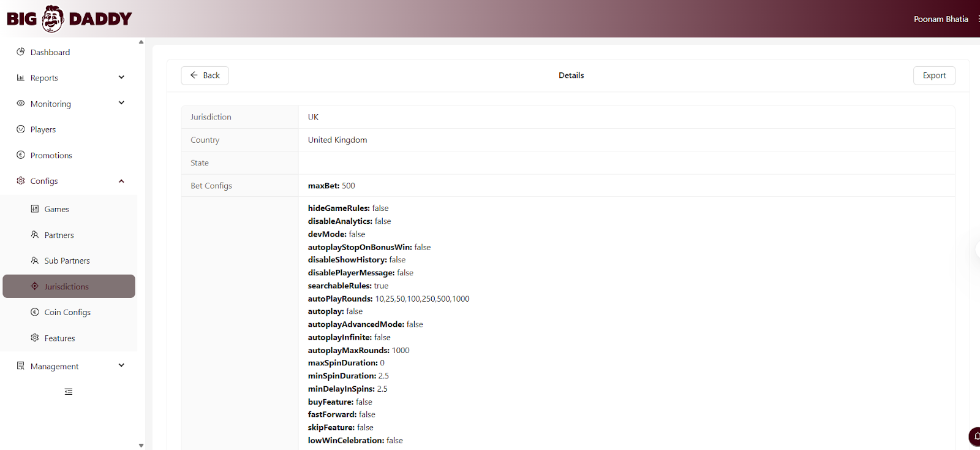Click the Reports bar chart icon

(21, 78)
